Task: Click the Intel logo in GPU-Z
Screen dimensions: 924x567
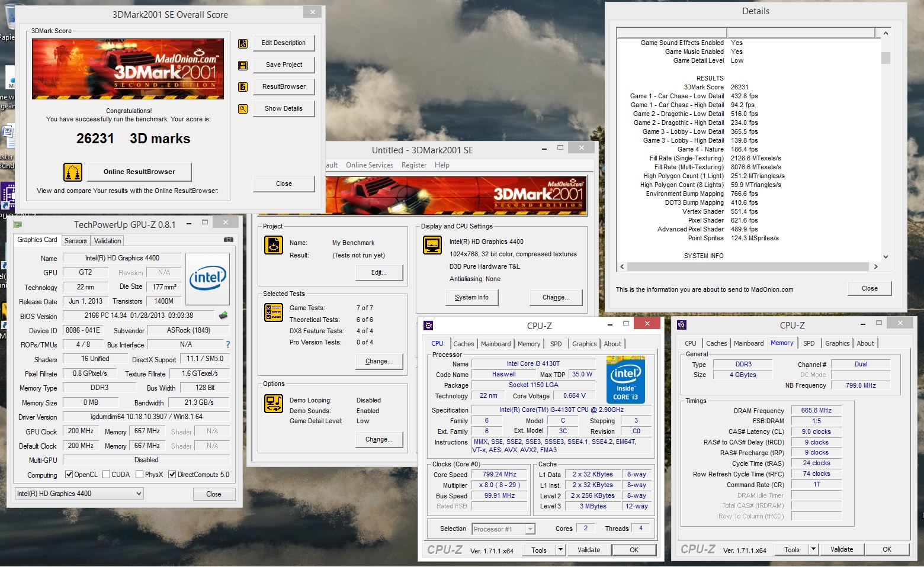Action: coord(208,278)
